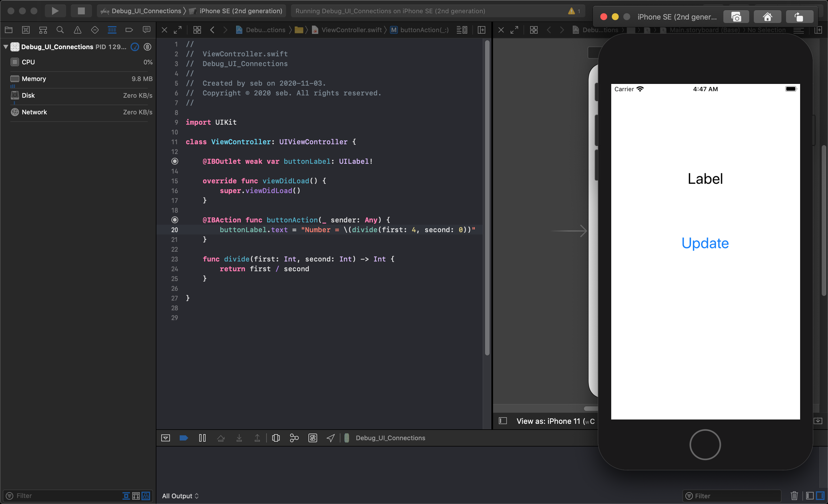Toggle console pane in debug area

click(820, 496)
